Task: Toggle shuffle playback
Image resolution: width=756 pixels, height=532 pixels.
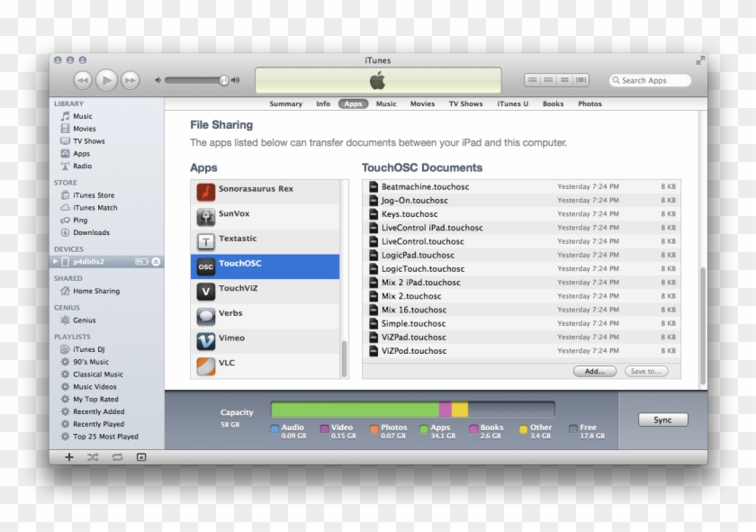Action: [94, 457]
